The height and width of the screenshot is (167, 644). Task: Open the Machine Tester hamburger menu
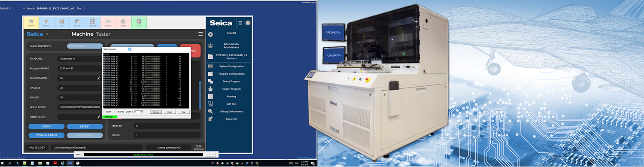point(200,34)
